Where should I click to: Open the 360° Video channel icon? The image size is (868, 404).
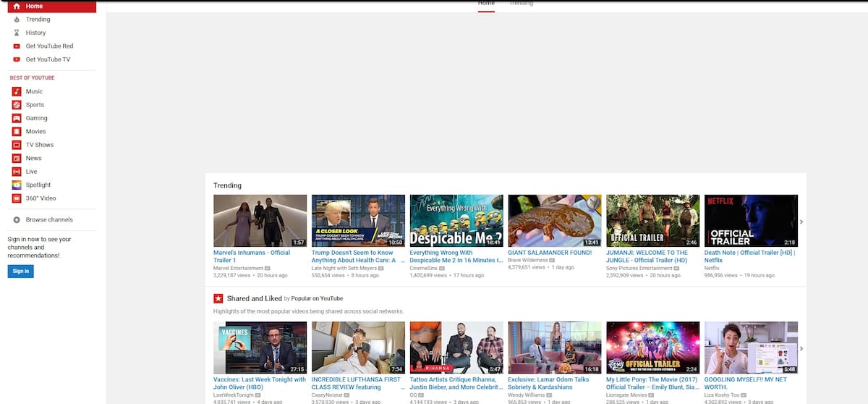17,198
